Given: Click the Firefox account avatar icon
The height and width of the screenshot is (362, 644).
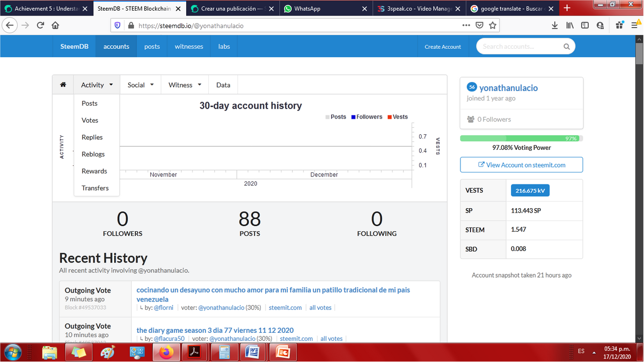Looking at the screenshot, I should pyautogui.click(x=600, y=25).
